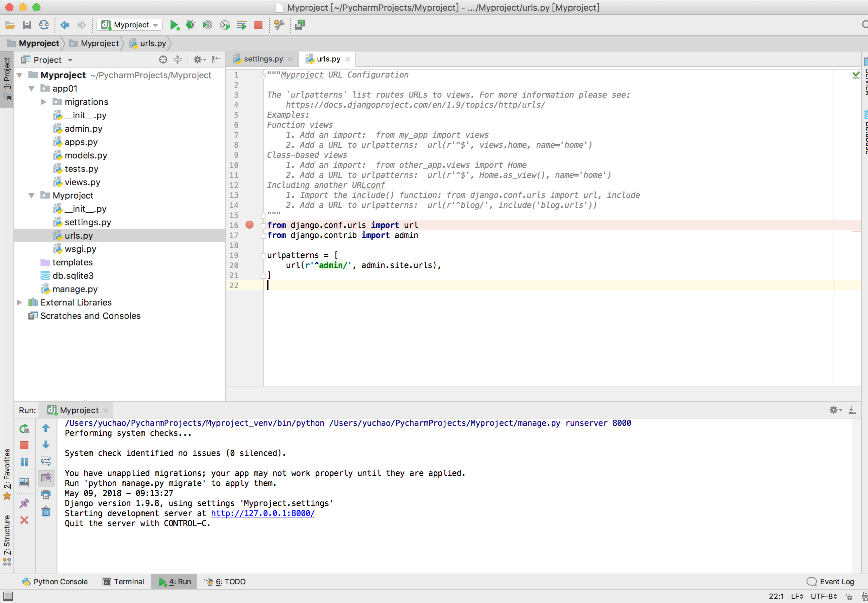The height and width of the screenshot is (603, 868).
Task: Open the Terminal tool window tab
Action: coord(124,582)
